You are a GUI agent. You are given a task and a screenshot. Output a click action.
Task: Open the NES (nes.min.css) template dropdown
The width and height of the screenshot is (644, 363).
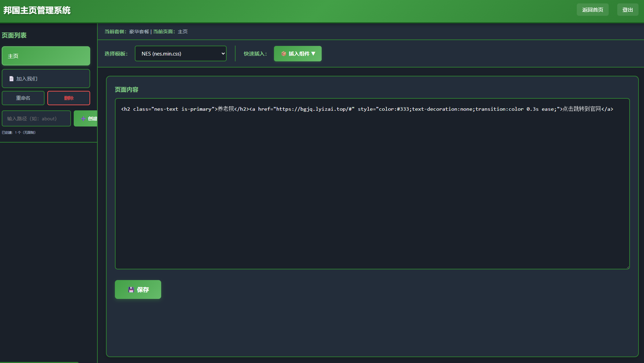(x=180, y=54)
